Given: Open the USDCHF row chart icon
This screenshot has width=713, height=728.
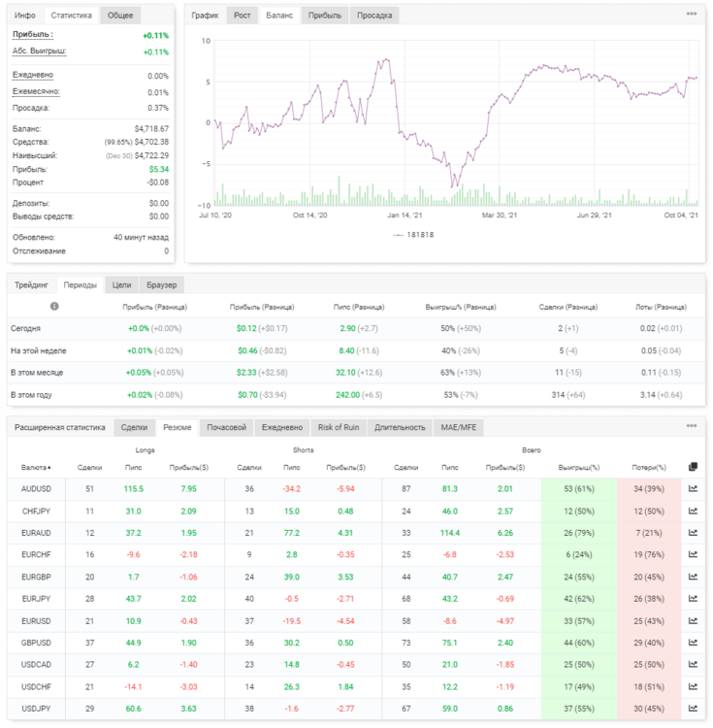Looking at the screenshot, I should click(x=693, y=686).
